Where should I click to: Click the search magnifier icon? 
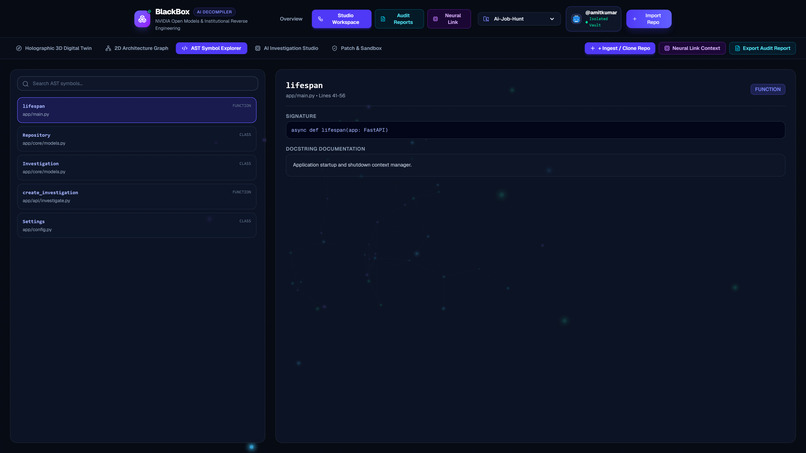point(25,84)
